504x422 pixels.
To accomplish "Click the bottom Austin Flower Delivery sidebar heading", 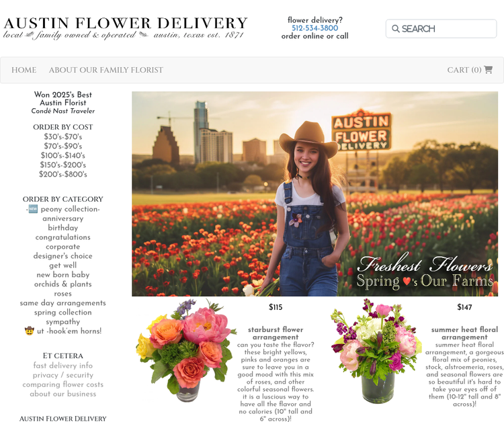I will click(63, 418).
